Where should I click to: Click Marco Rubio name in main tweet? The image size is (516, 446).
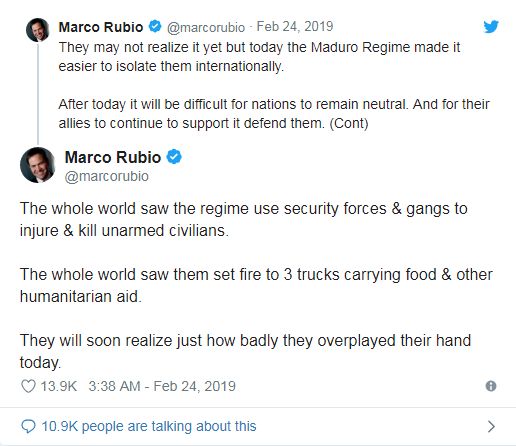click(113, 157)
